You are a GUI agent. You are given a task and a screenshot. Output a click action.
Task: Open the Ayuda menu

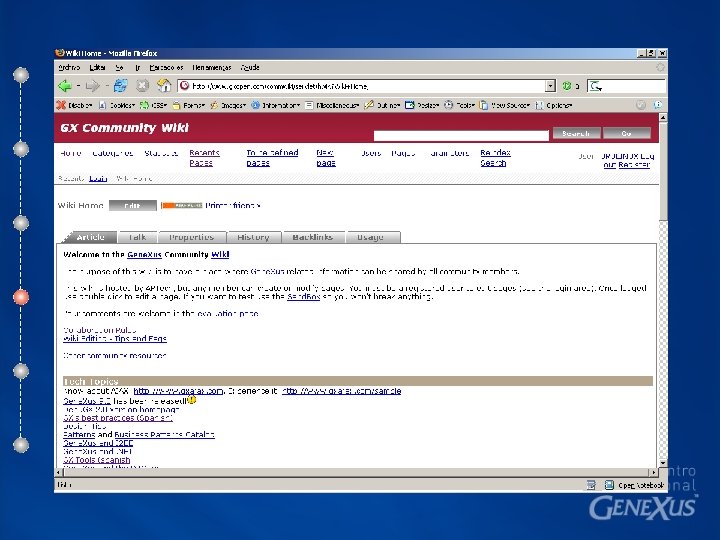click(x=250, y=68)
